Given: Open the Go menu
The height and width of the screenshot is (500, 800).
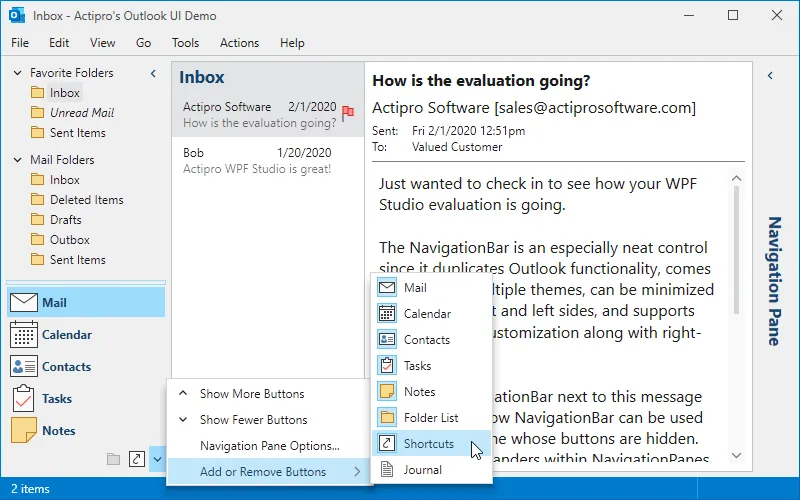Looking at the screenshot, I should (143, 43).
